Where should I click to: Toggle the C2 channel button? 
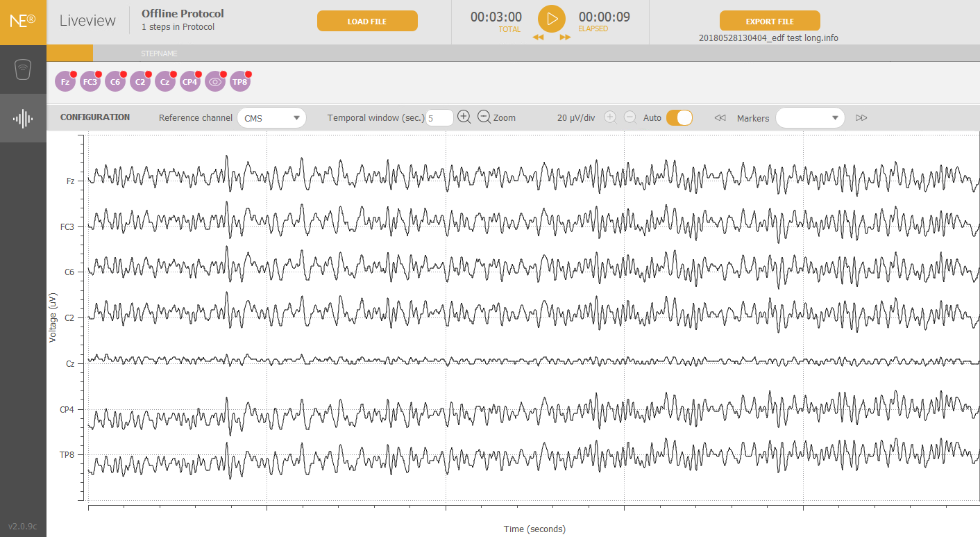coord(140,82)
